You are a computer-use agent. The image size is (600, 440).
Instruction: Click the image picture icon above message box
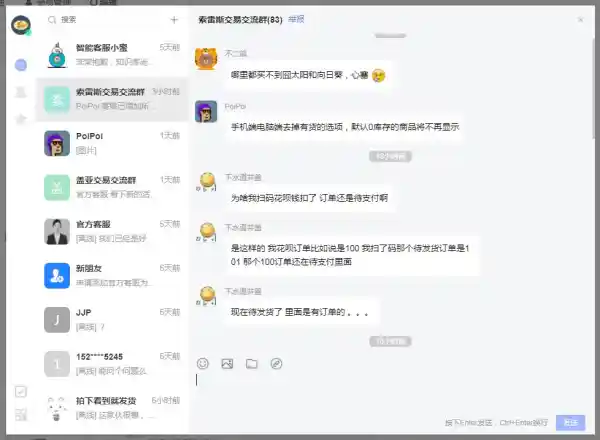[x=227, y=363]
